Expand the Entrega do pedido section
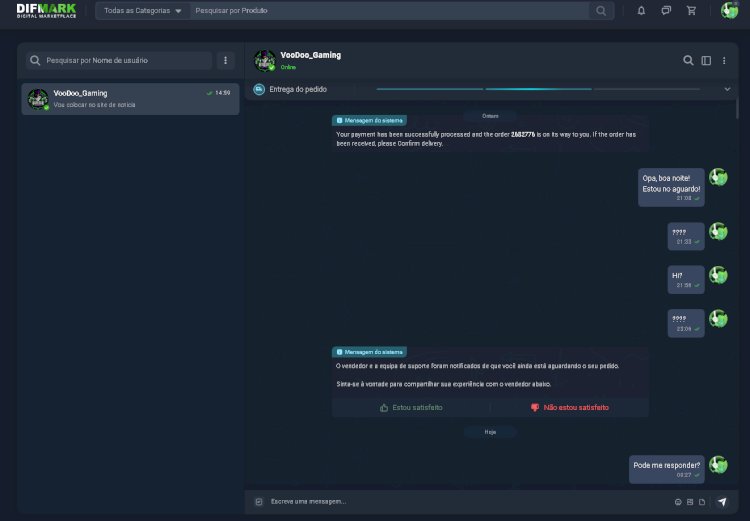This screenshot has height=521, width=750. click(727, 89)
